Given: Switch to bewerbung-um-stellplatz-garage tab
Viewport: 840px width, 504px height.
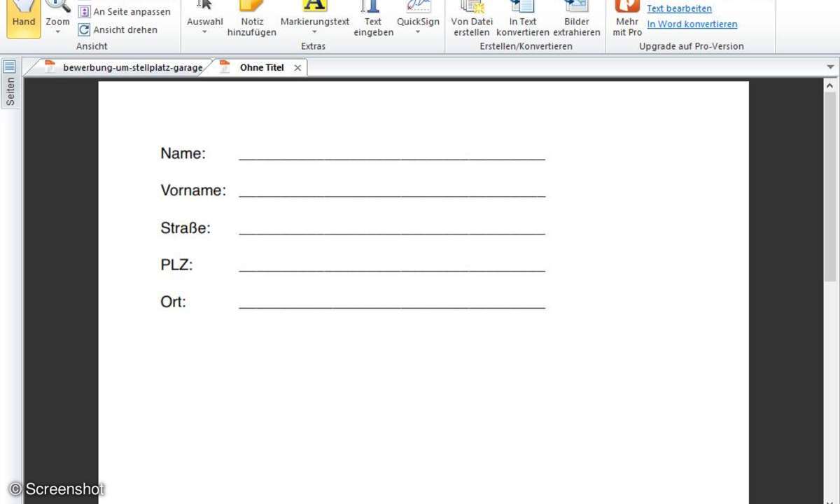Looking at the screenshot, I should (x=125, y=68).
